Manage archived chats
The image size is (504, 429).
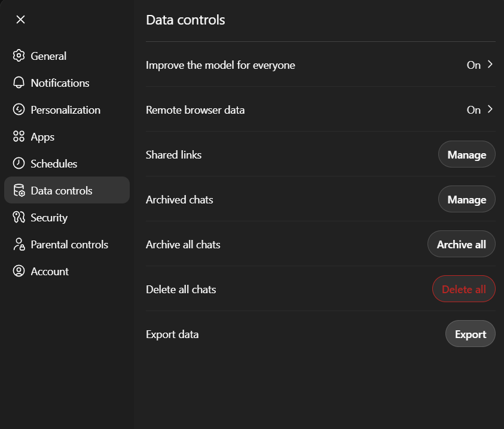pos(466,200)
